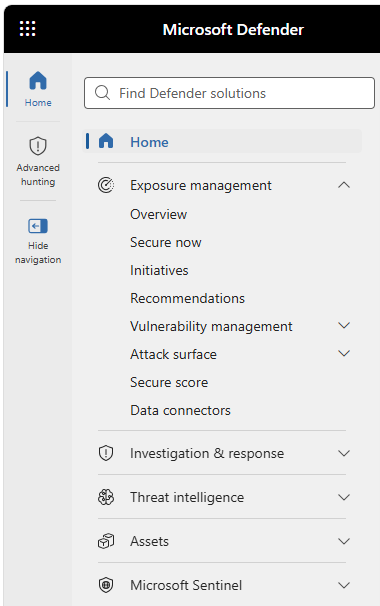
Task: Click the Microsoft Defender title
Action: [233, 29]
